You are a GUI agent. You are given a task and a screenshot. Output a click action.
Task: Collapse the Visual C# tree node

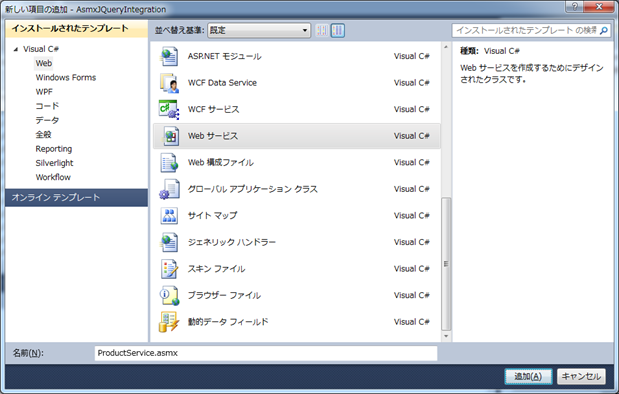click(16, 49)
